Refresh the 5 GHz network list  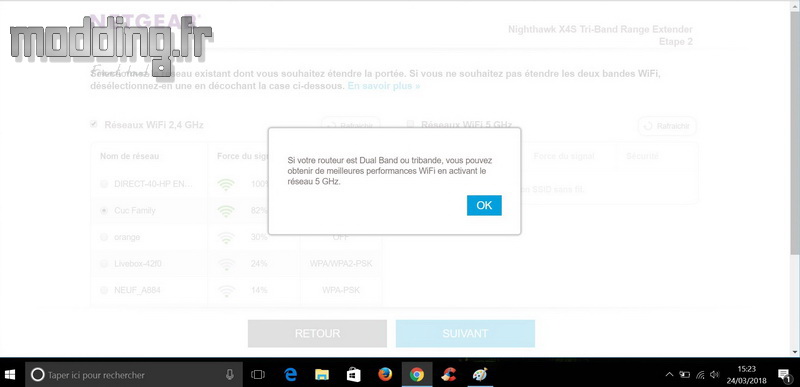667,126
